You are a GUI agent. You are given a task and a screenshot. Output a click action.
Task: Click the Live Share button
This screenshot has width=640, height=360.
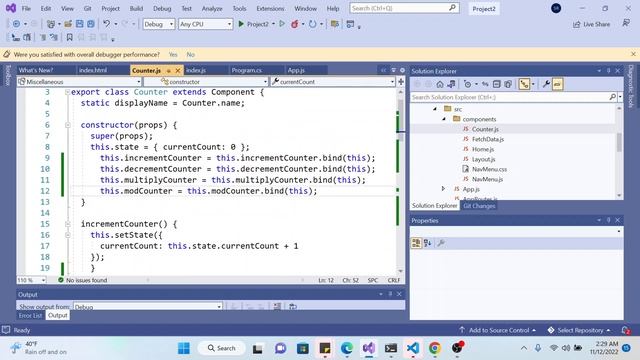click(x=592, y=24)
